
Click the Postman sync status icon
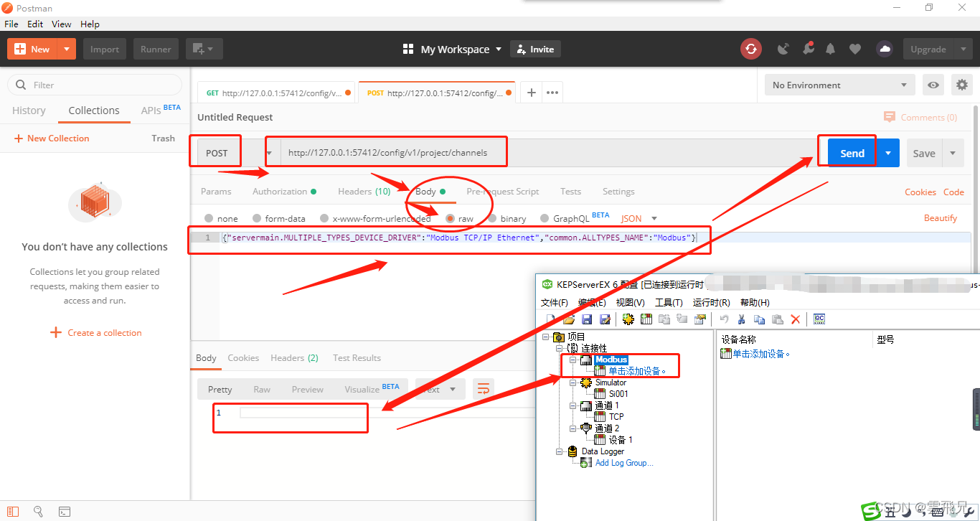coord(750,49)
